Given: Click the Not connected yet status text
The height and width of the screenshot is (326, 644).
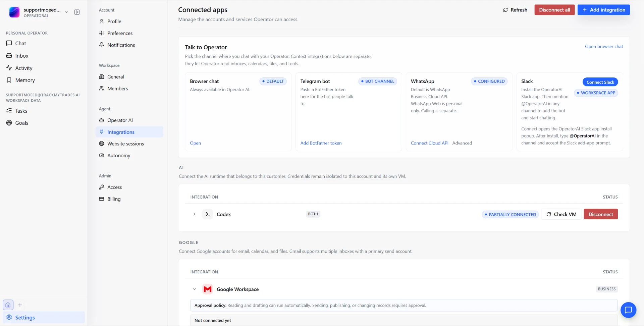Looking at the screenshot, I should pyautogui.click(x=213, y=321).
